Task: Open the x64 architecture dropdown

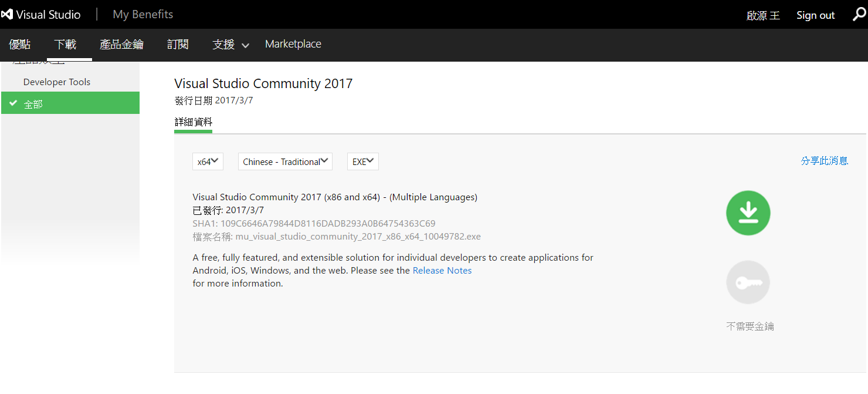Action: point(208,161)
